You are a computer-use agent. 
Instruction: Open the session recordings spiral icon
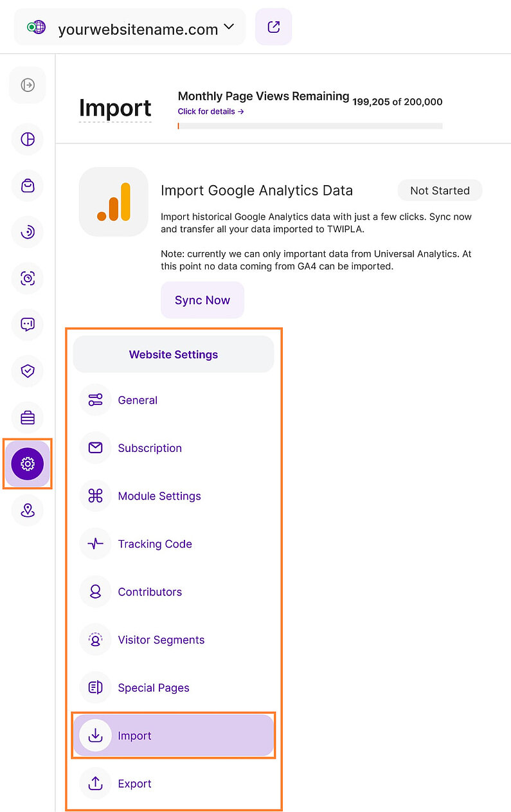(x=27, y=232)
